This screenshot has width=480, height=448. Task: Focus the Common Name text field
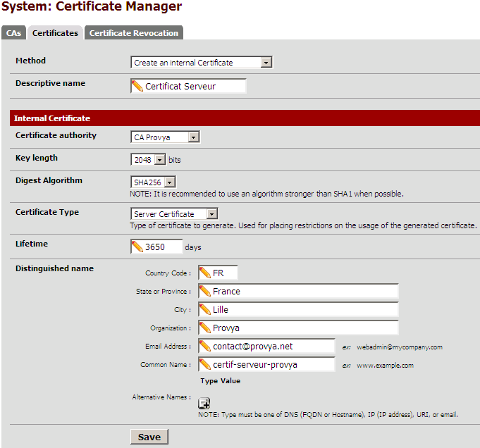point(266,364)
